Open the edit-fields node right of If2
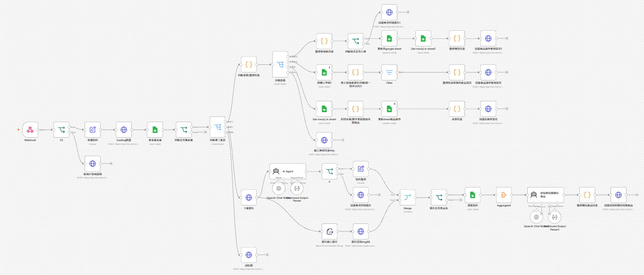The height and width of the screenshot is (275, 644). tap(93, 130)
